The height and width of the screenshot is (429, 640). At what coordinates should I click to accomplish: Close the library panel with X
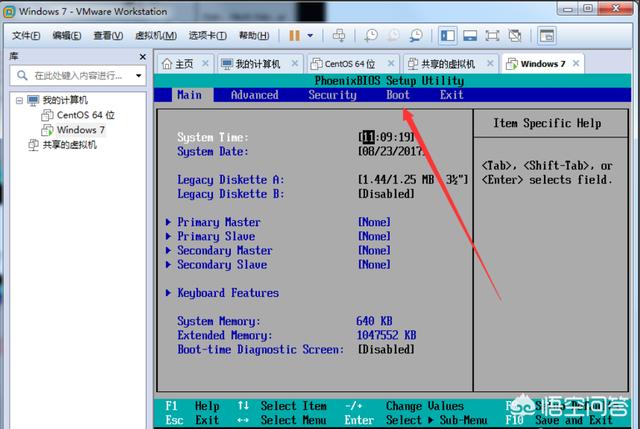point(142,57)
